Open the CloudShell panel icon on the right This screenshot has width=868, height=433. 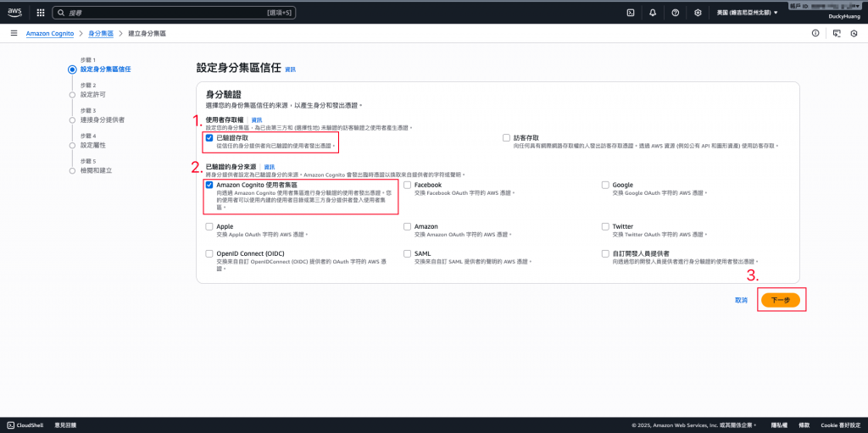[837, 33]
